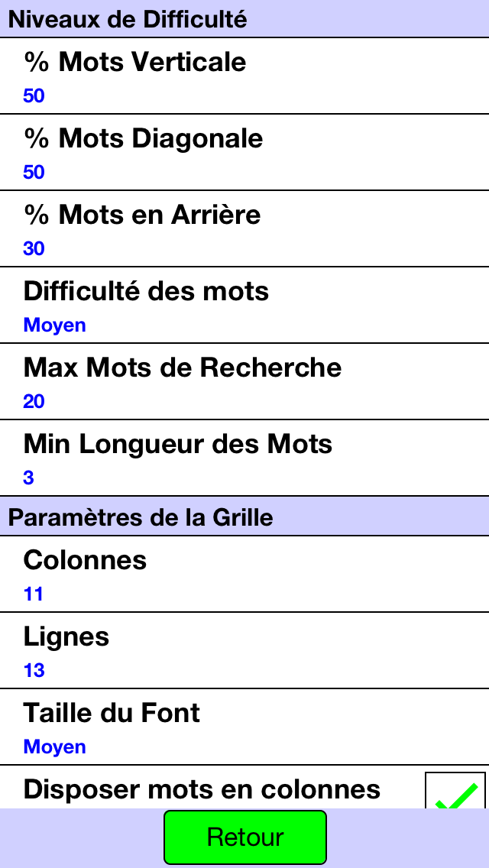The width and height of the screenshot is (489, 868).
Task: Tap the value 30 under Mots en Arrière
Action: click(34, 249)
